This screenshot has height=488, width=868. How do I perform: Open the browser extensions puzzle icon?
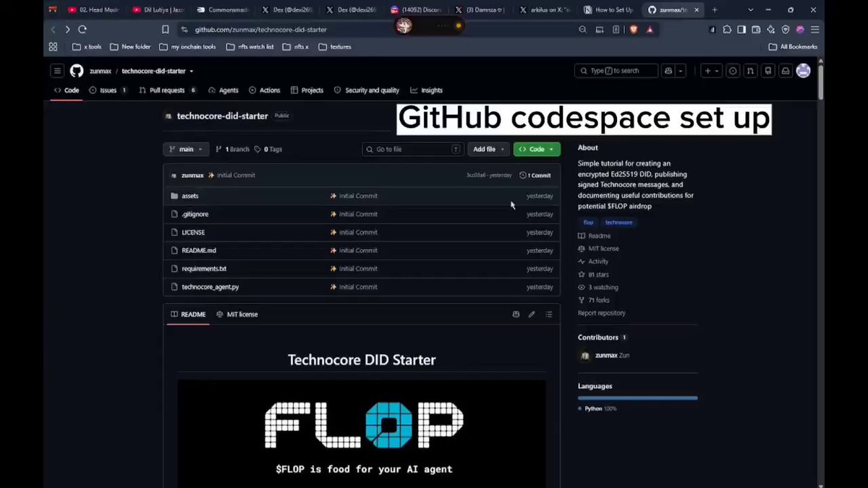[x=727, y=30]
